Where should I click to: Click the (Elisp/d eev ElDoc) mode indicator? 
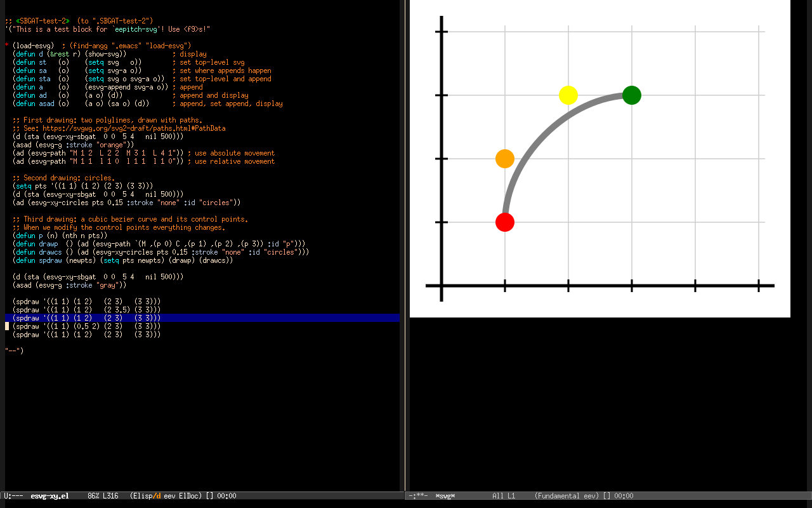pos(166,496)
